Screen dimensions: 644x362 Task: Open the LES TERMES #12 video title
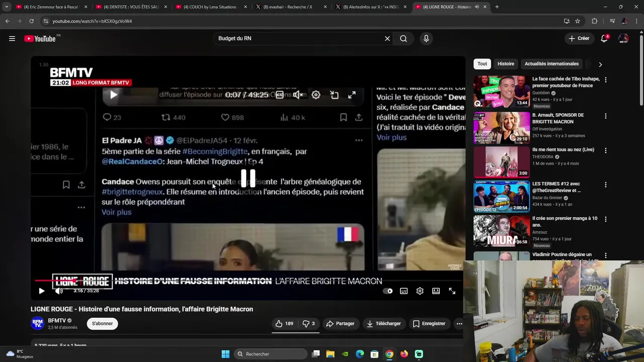click(556, 187)
